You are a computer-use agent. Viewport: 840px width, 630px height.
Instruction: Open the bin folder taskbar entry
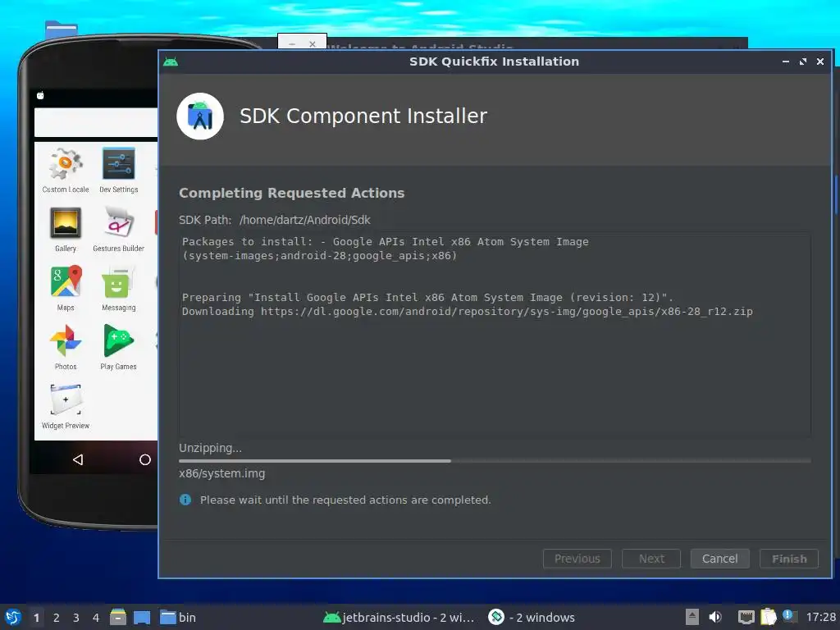click(178, 617)
